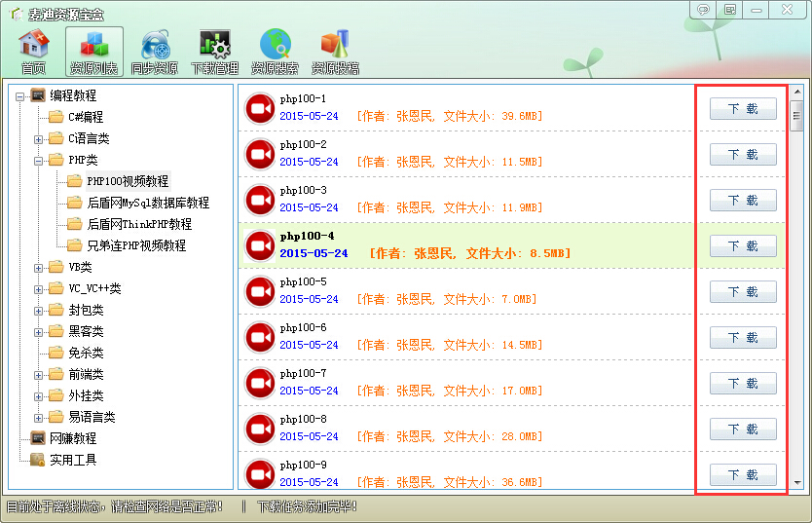This screenshot has height=523, width=812.
Task: Click the video icon for php100-8
Action: pos(259,429)
